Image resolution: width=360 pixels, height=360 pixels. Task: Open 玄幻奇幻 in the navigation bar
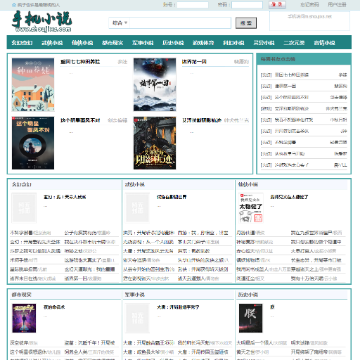[22, 43]
